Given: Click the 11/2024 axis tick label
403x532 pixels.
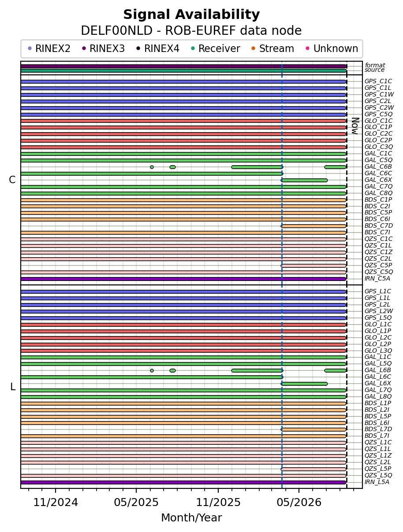Looking at the screenshot, I should [x=56, y=502].
